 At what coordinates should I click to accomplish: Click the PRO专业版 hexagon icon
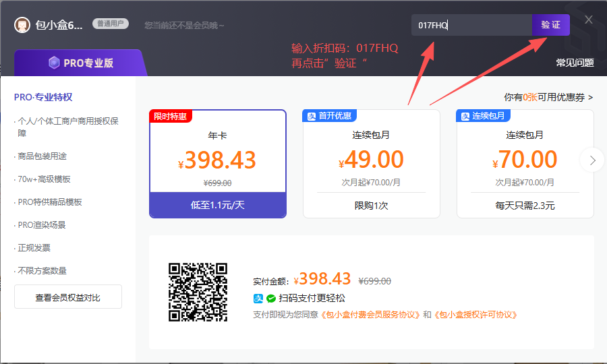pos(54,62)
